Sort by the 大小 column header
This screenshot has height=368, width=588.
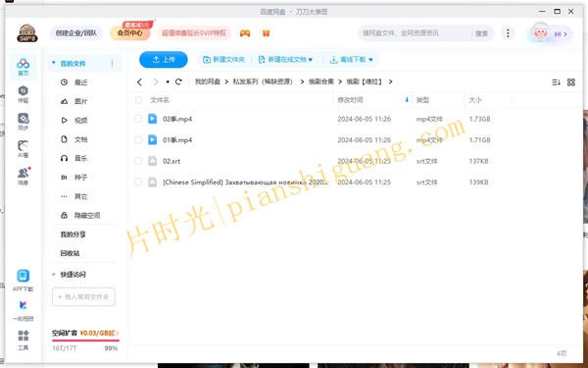click(x=475, y=100)
